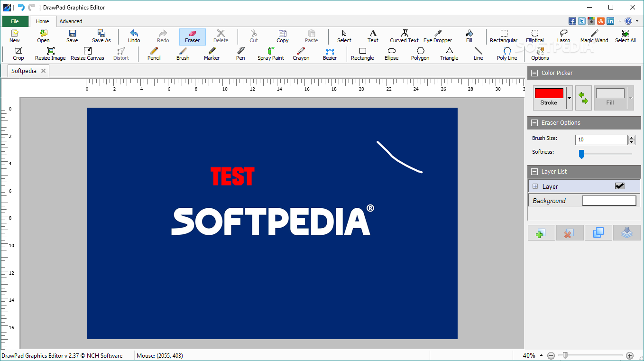Use the Elliptical selection tool
The width and height of the screenshot is (644, 361).
point(534,37)
